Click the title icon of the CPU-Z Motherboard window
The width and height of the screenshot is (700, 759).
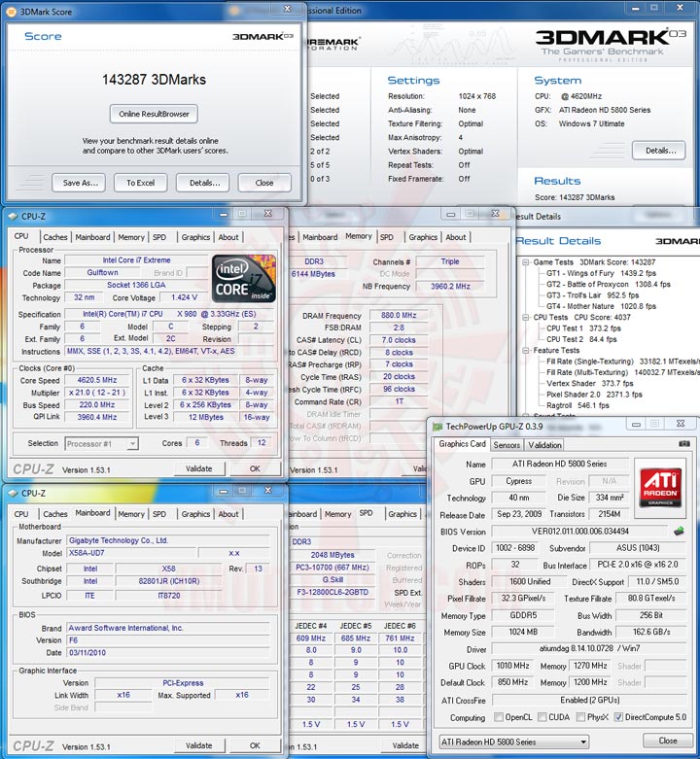pos(13,494)
